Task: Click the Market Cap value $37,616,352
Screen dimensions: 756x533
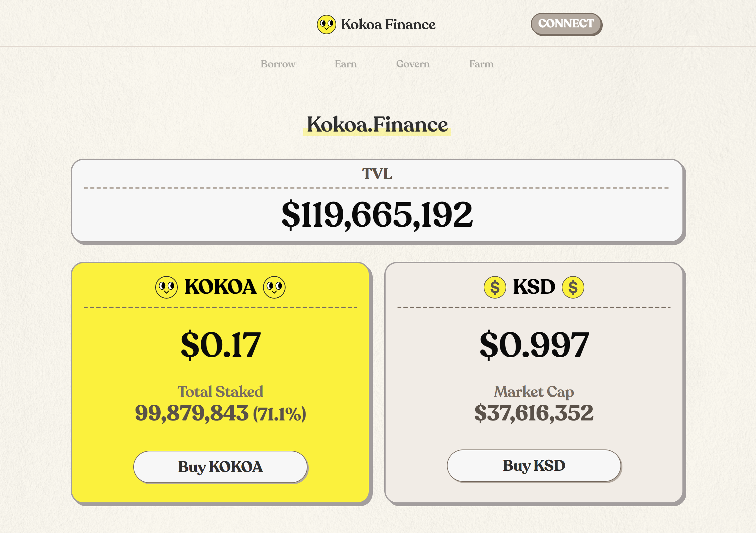Action: tap(534, 413)
